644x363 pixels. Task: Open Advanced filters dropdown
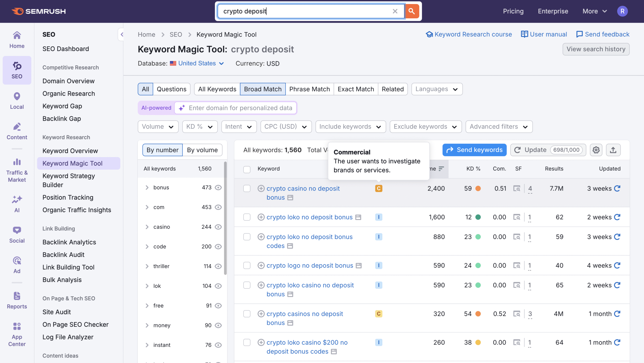[x=499, y=127]
